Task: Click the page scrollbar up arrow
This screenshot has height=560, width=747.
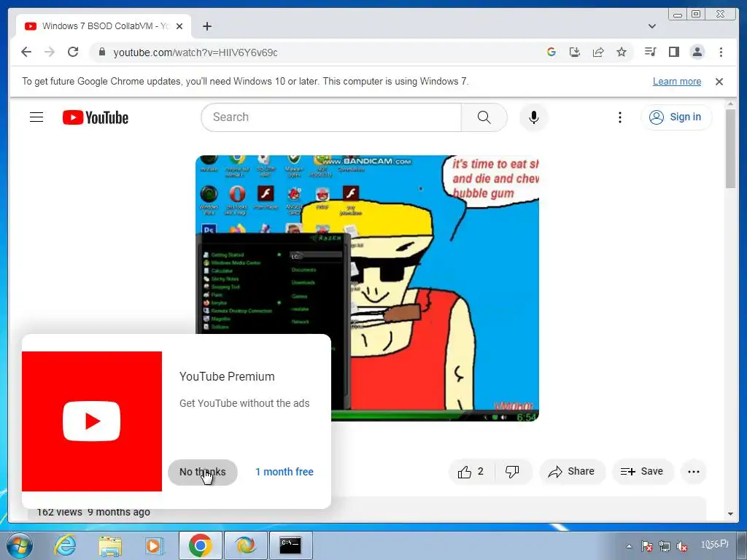Action: coord(730,104)
